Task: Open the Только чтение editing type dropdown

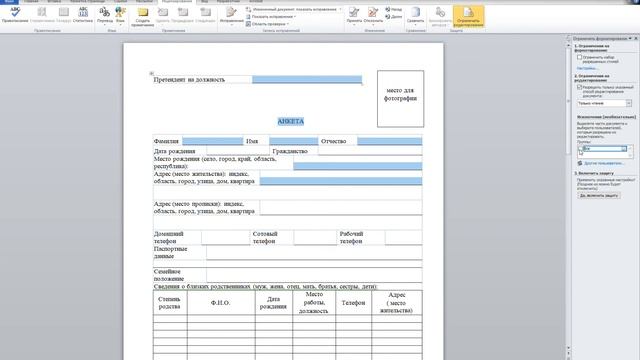Action: pyautogui.click(x=629, y=103)
